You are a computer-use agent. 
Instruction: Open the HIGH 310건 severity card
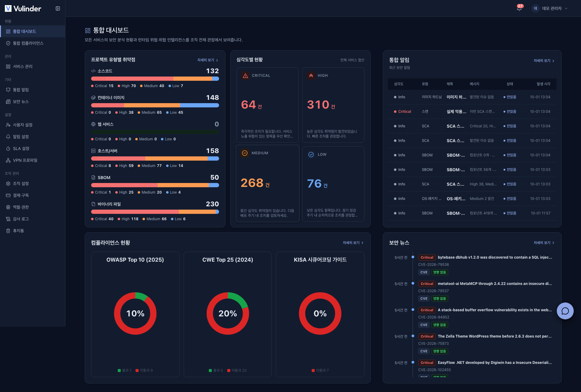click(333, 105)
